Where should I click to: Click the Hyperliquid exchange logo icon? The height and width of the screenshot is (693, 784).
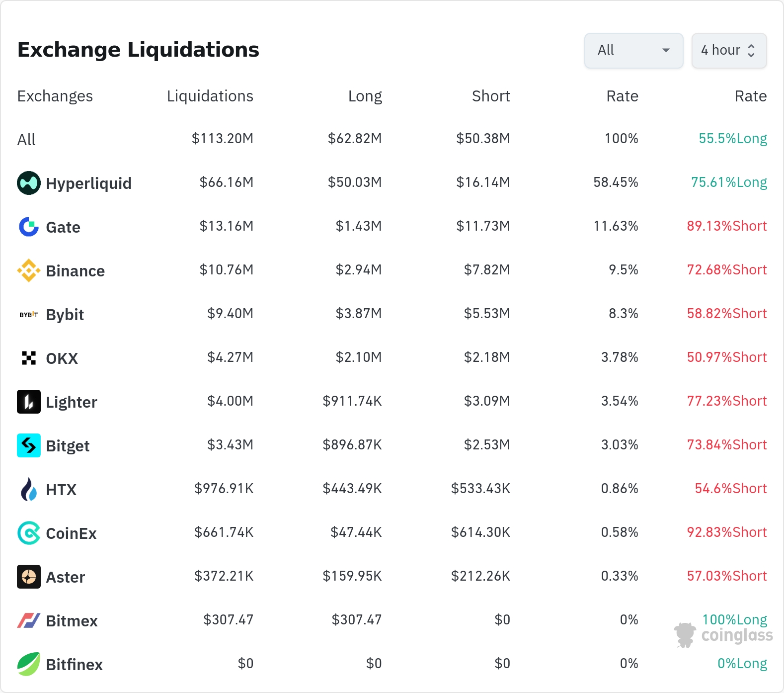click(x=29, y=183)
